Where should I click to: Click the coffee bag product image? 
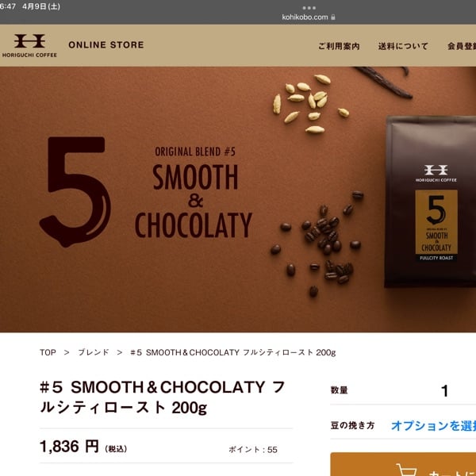pyautogui.click(x=430, y=202)
